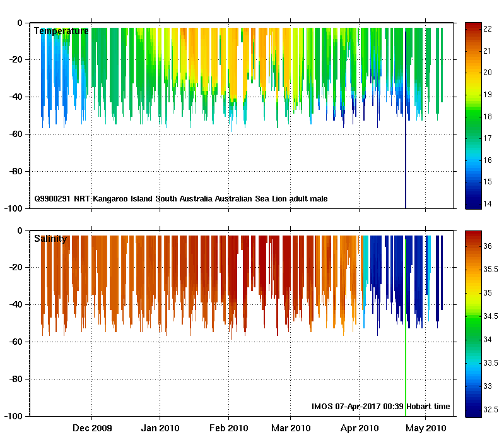Click the 22 tick on temperature colorbar
This screenshot has height=442, width=504.
click(x=488, y=28)
